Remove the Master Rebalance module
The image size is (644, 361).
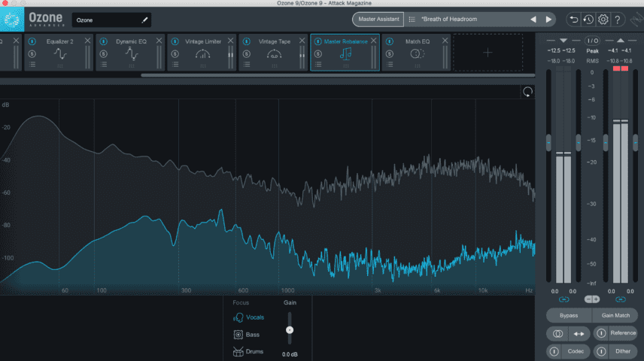(x=373, y=41)
